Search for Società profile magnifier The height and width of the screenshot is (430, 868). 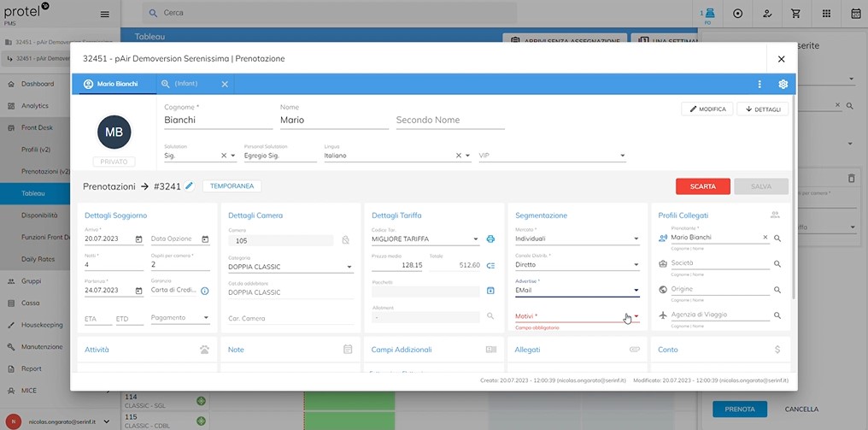[777, 264]
